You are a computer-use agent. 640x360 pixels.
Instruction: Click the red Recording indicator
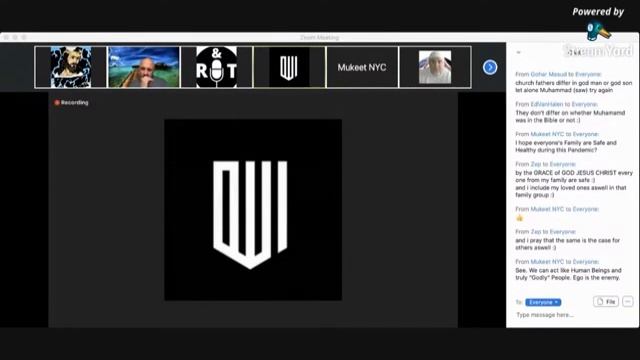71,102
